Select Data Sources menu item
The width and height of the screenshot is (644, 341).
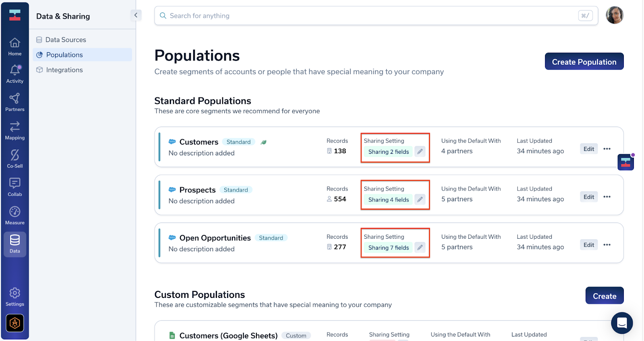(66, 40)
